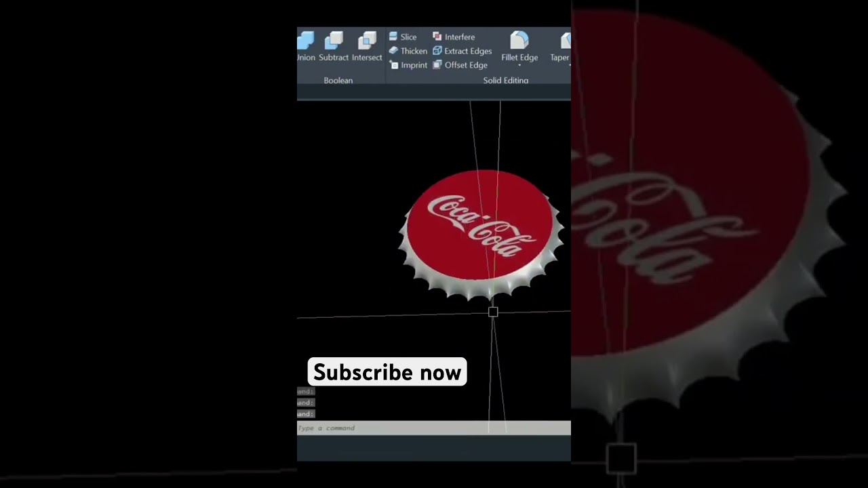
Task: Open the Solid Editing panel title
Action: click(x=506, y=80)
